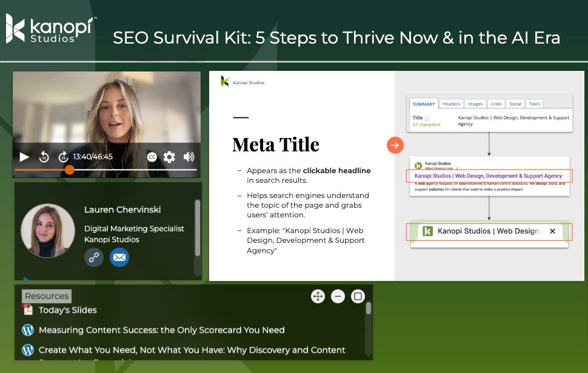Click WordPress icon beside Measuring Content Success
This screenshot has width=588, height=373.
(28, 330)
